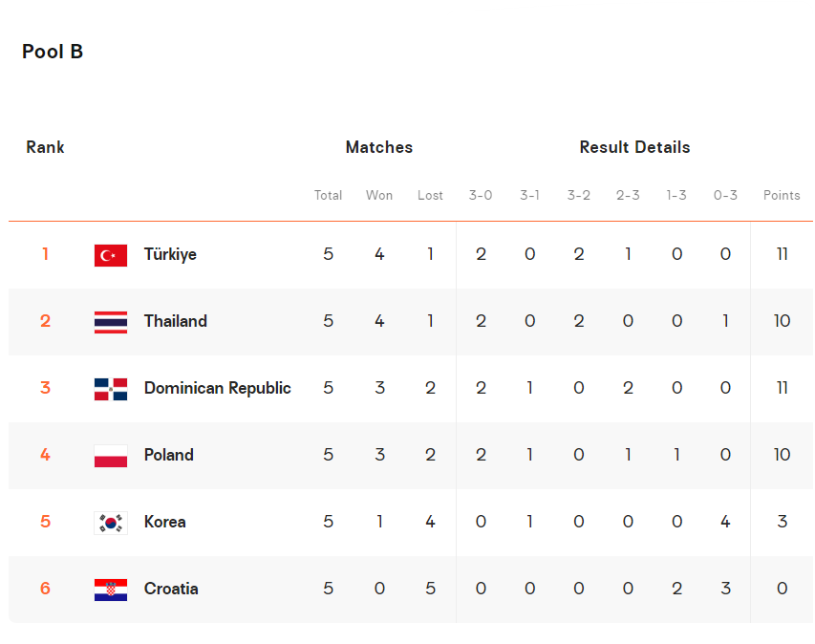Viewport: 815px width, 644px height.
Task: Click the Korea team name
Action: click(164, 522)
